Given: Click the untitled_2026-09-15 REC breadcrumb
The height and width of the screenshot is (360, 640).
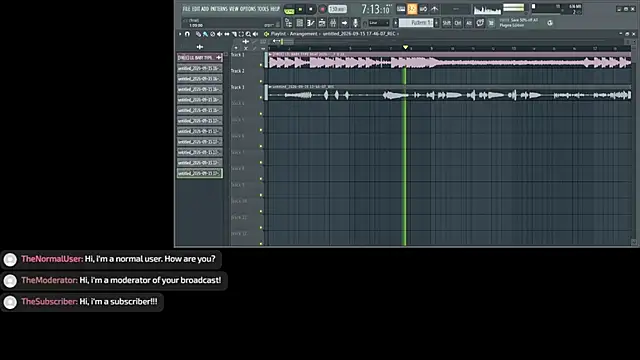Looking at the screenshot, I should 359,34.
